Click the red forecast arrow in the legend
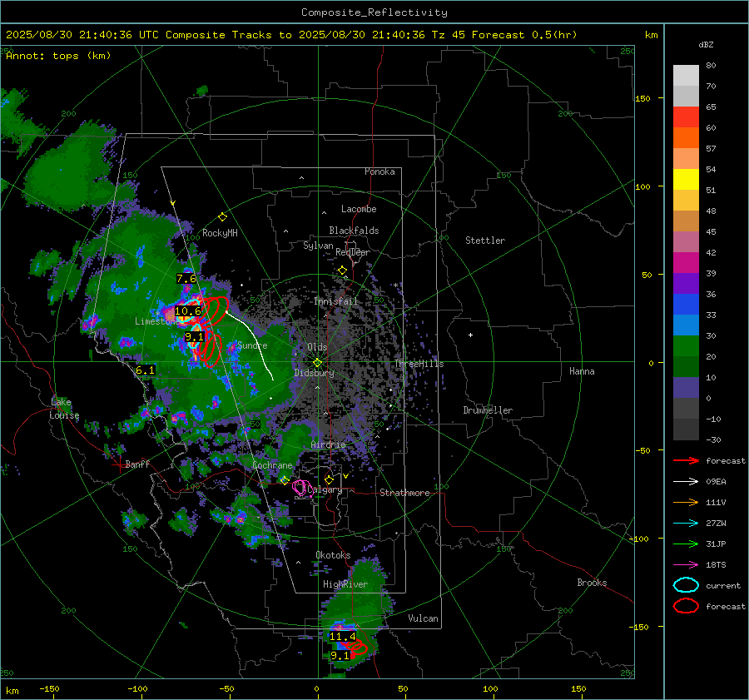 (x=686, y=460)
